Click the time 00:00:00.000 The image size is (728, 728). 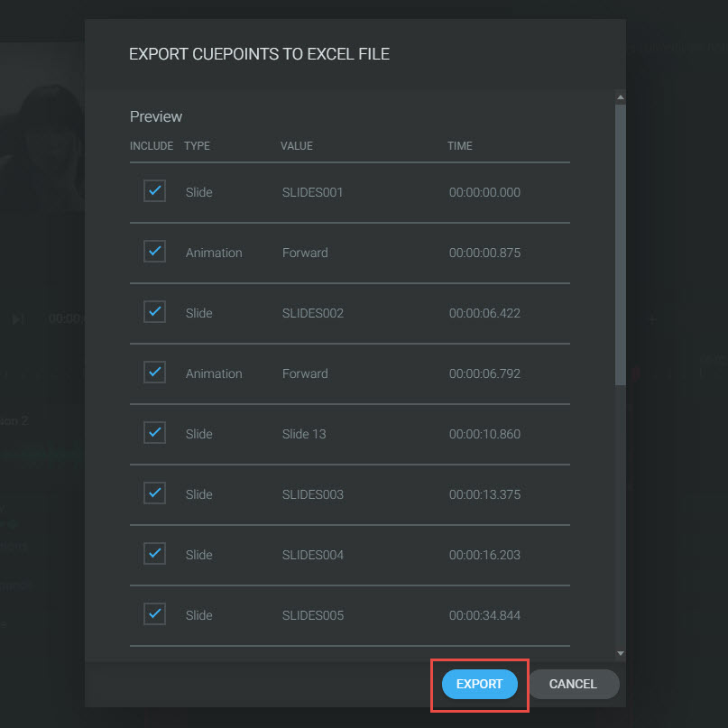484,192
